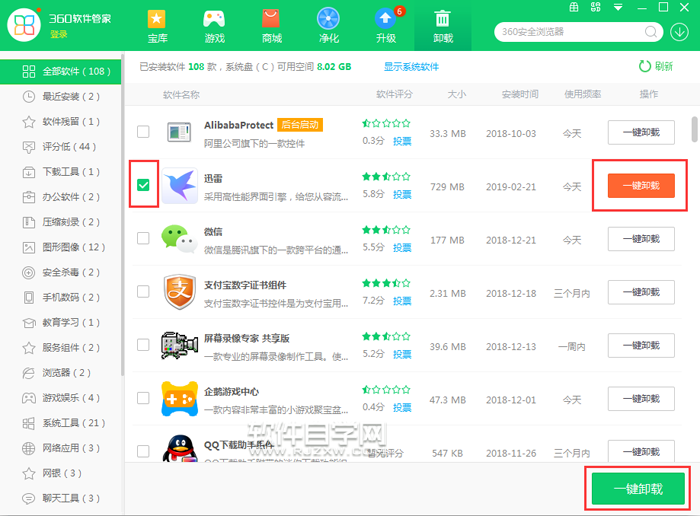Uncheck the 迅雷 checkbox
The image size is (700, 516).
click(x=143, y=185)
